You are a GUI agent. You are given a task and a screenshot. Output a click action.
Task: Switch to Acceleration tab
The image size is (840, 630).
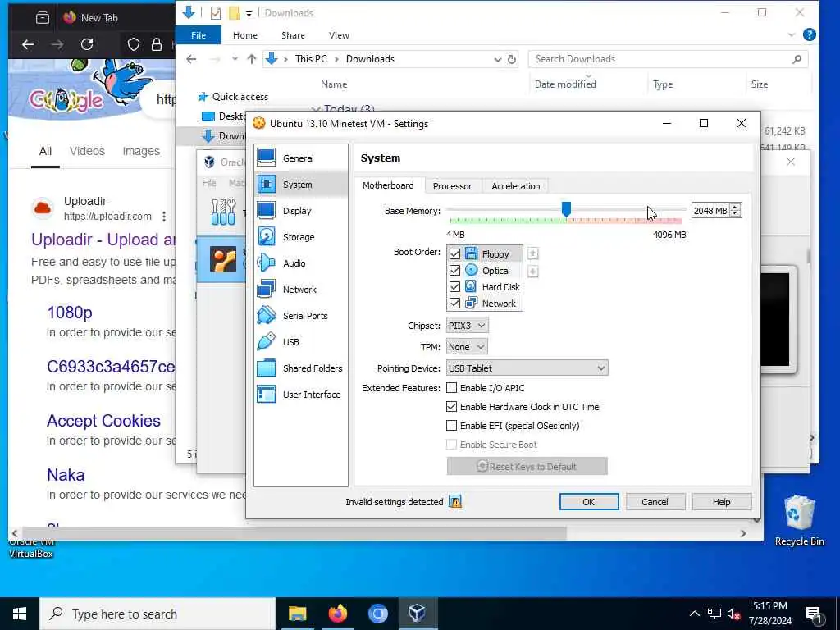tap(516, 186)
